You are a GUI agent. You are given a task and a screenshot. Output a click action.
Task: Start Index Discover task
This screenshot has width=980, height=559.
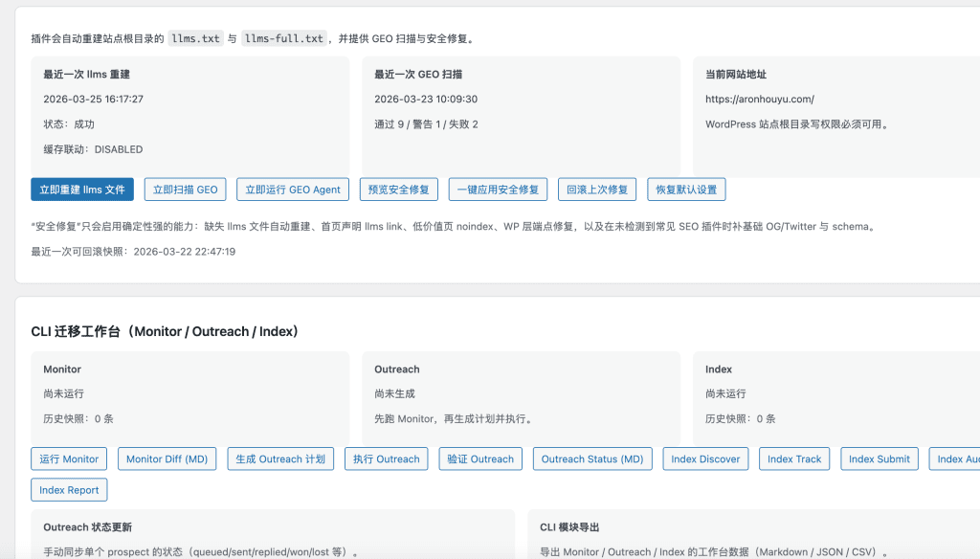pos(704,458)
